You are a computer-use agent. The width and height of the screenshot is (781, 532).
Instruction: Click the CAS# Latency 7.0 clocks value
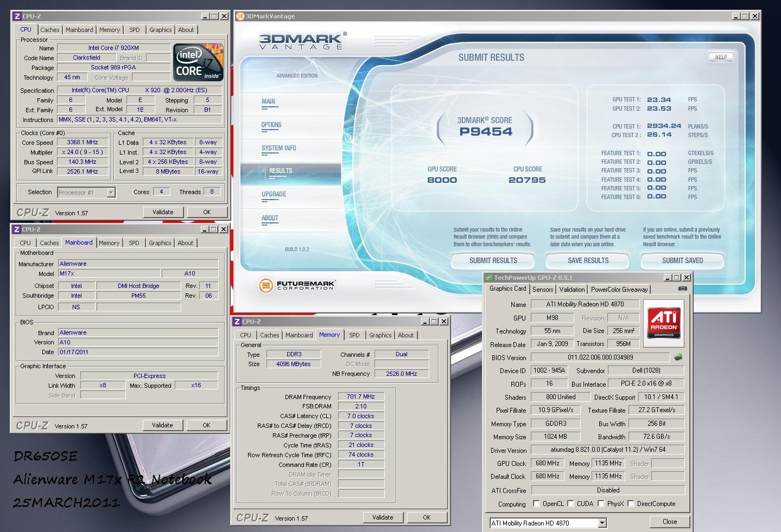pos(361,416)
